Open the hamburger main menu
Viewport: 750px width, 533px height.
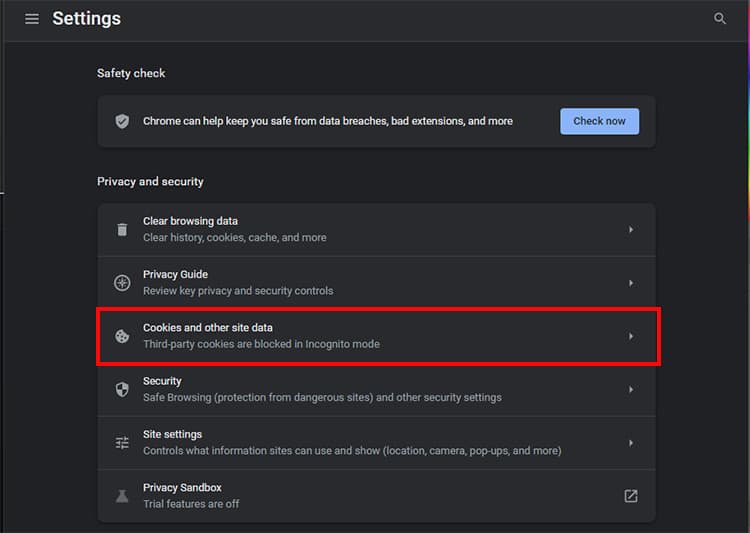click(32, 19)
